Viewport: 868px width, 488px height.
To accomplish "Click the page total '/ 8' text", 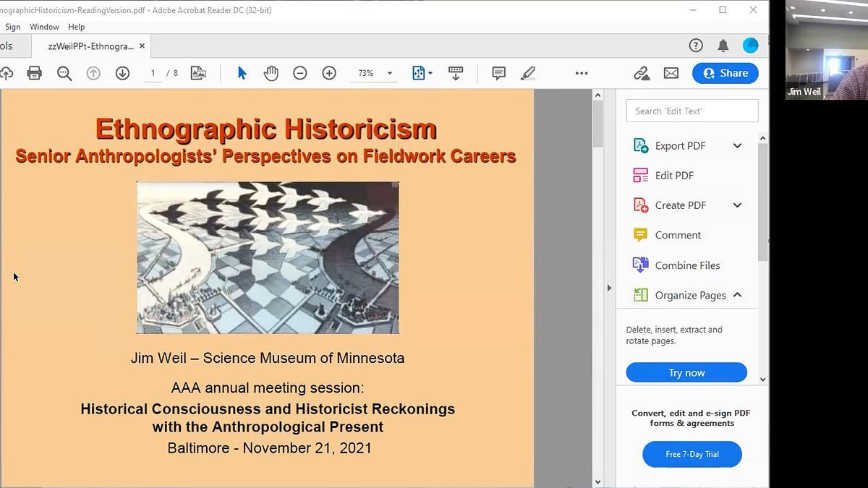I will click(172, 73).
